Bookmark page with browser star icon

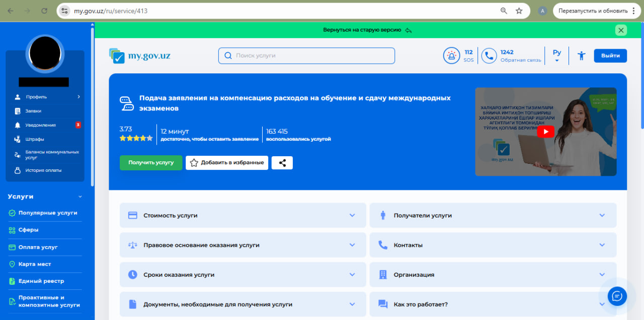pos(519,11)
